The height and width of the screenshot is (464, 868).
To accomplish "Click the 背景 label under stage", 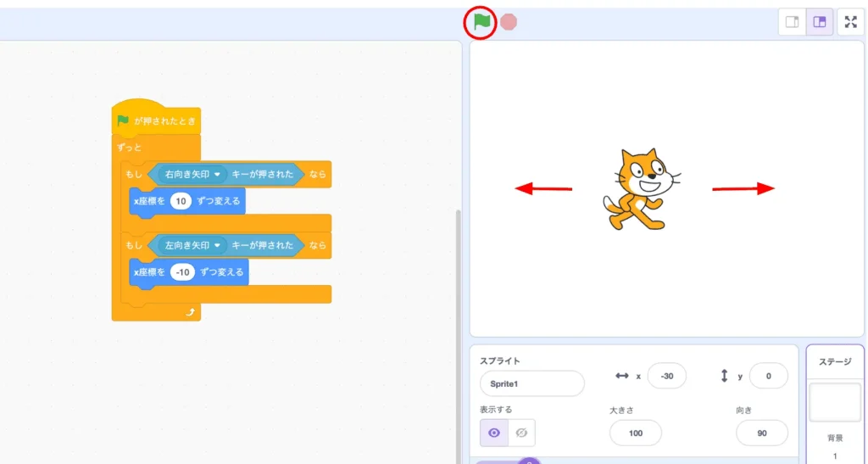I will (835, 438).
